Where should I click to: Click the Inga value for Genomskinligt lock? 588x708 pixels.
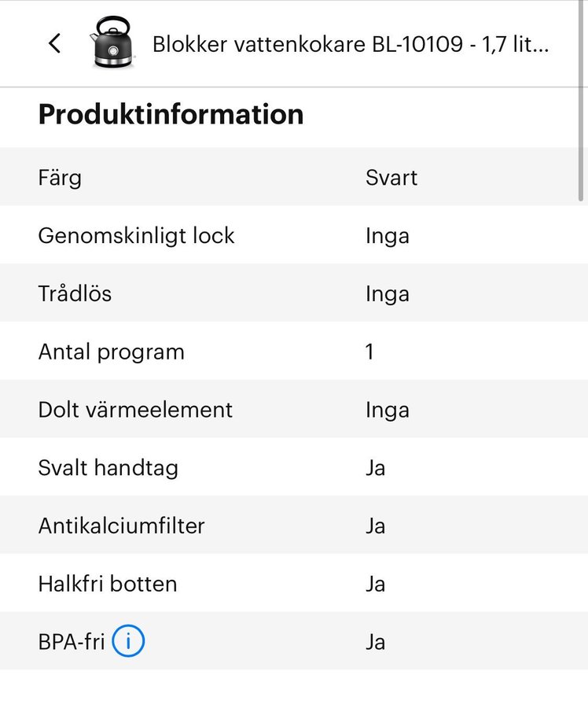coord(387,235)
